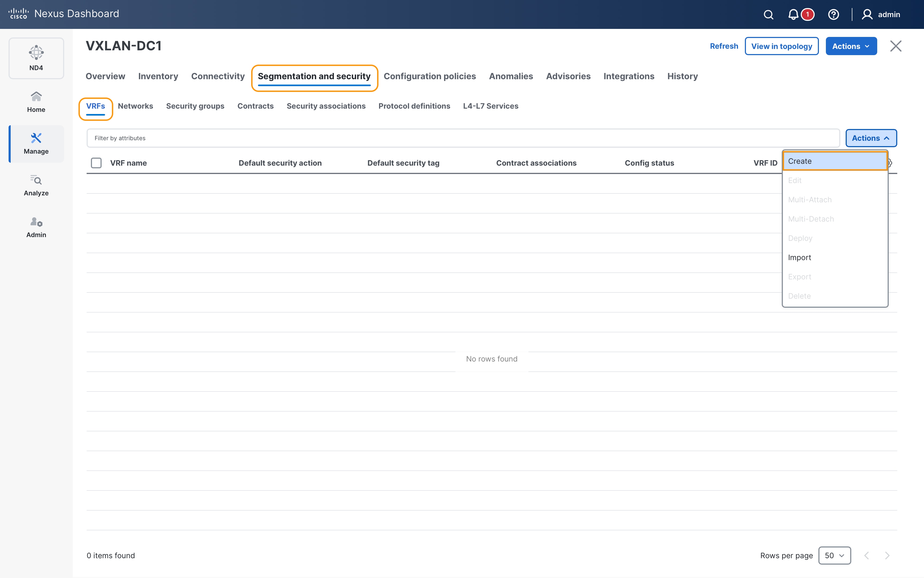Image resolution: width=924 pixels, height=578 pixels.
Task: Open the Rows per page 50 dropdown
Action: click(835, 556)
